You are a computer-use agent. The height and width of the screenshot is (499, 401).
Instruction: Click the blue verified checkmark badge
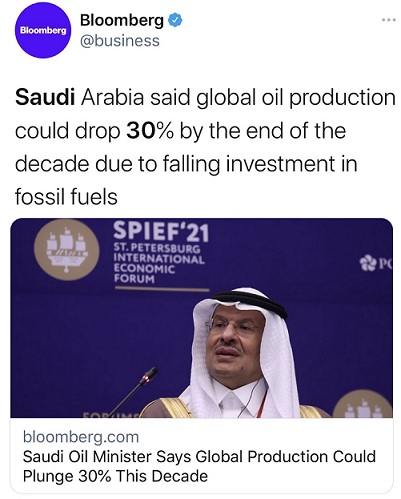pos(175,21)
